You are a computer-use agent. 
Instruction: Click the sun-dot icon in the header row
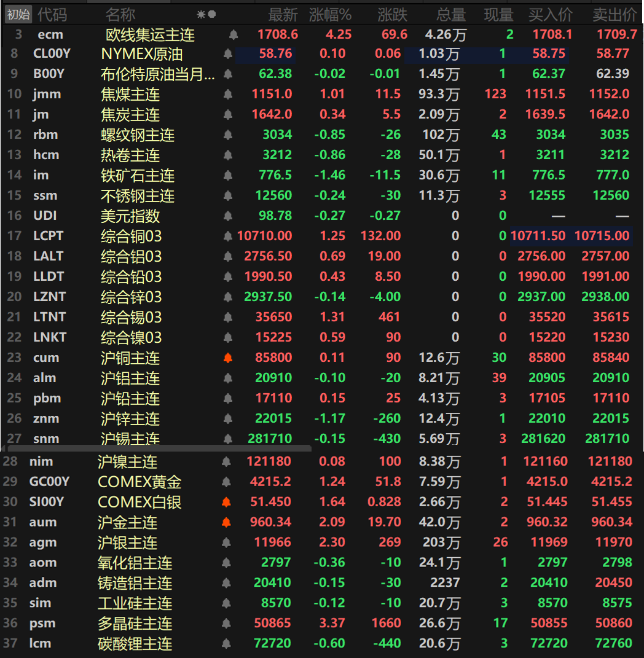tap(206, 14)
